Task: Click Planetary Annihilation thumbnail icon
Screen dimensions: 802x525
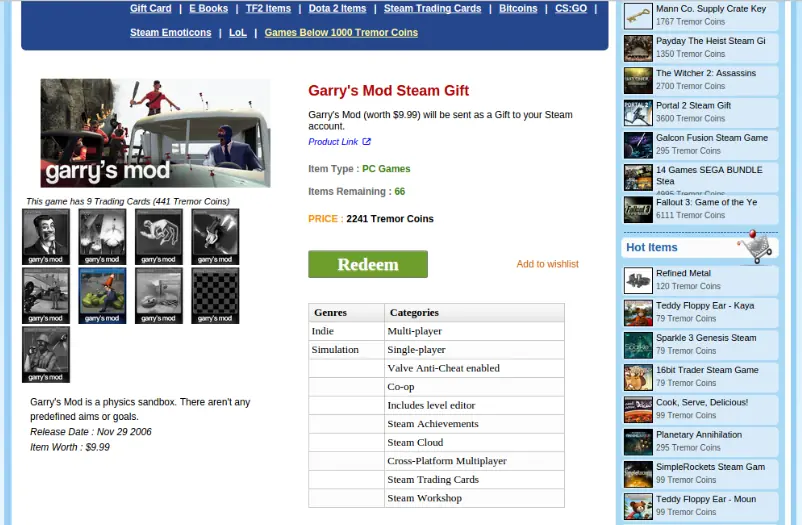Action: (638, 442)
